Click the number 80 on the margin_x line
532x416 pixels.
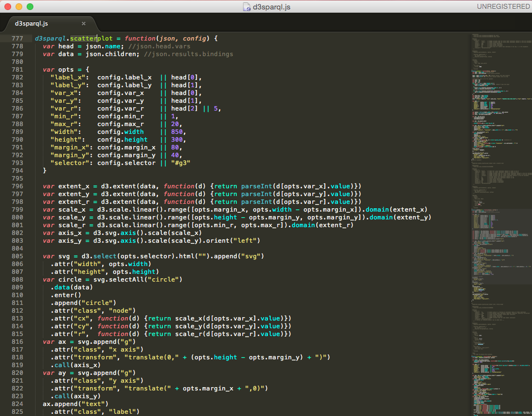175,148
